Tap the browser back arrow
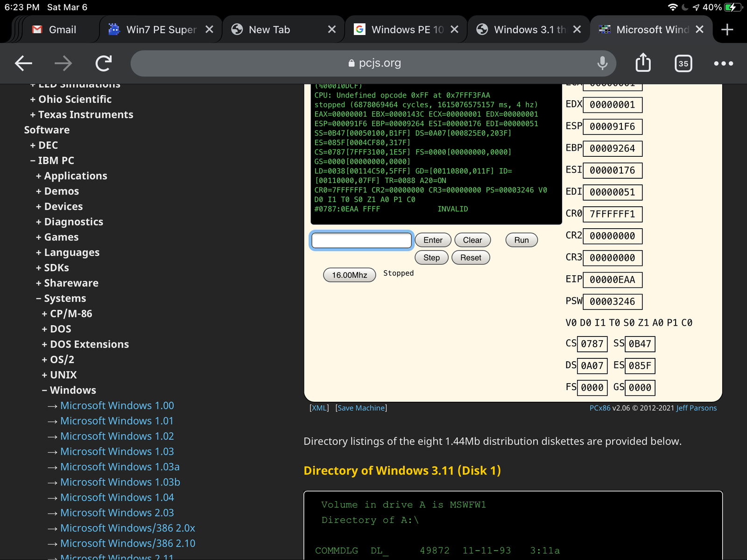 (x=23, y=63)
